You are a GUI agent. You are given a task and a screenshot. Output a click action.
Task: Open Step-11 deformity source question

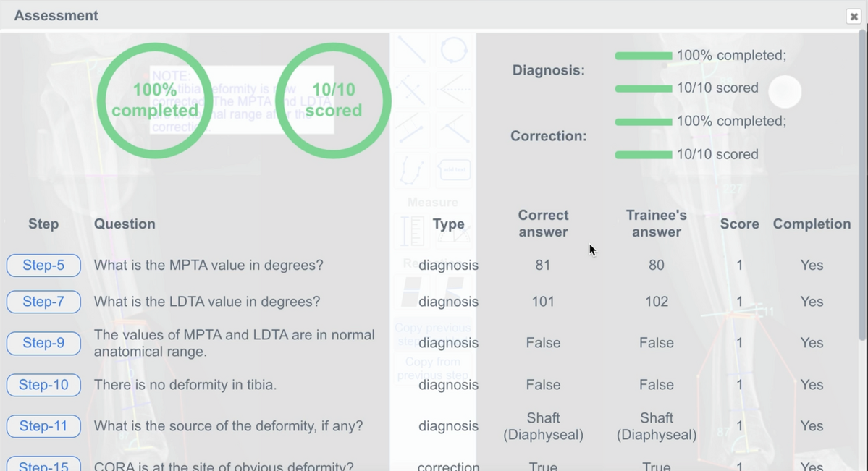click(x=43, y=426)
